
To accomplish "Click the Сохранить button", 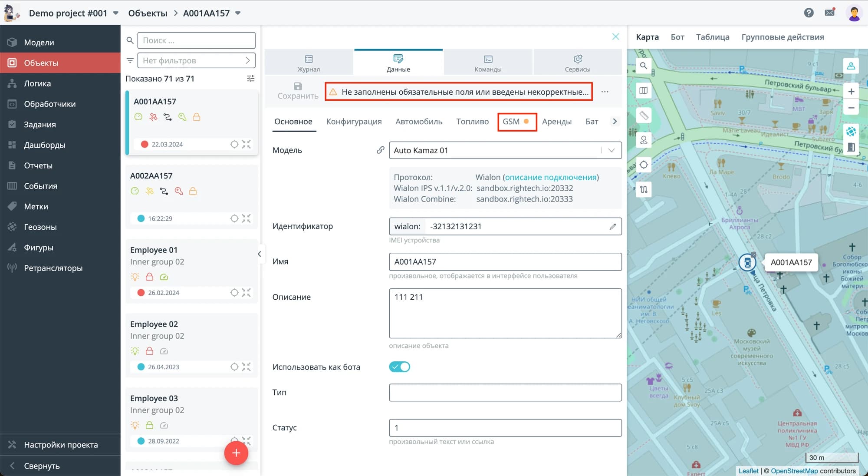I will pyautogui.click(x=298, y=91).
